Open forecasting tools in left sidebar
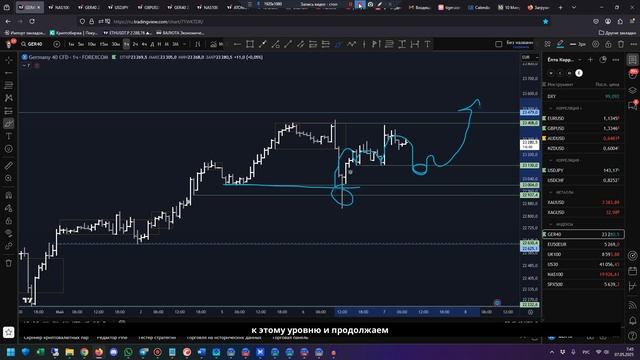640x360 pixels. [9, 111]
